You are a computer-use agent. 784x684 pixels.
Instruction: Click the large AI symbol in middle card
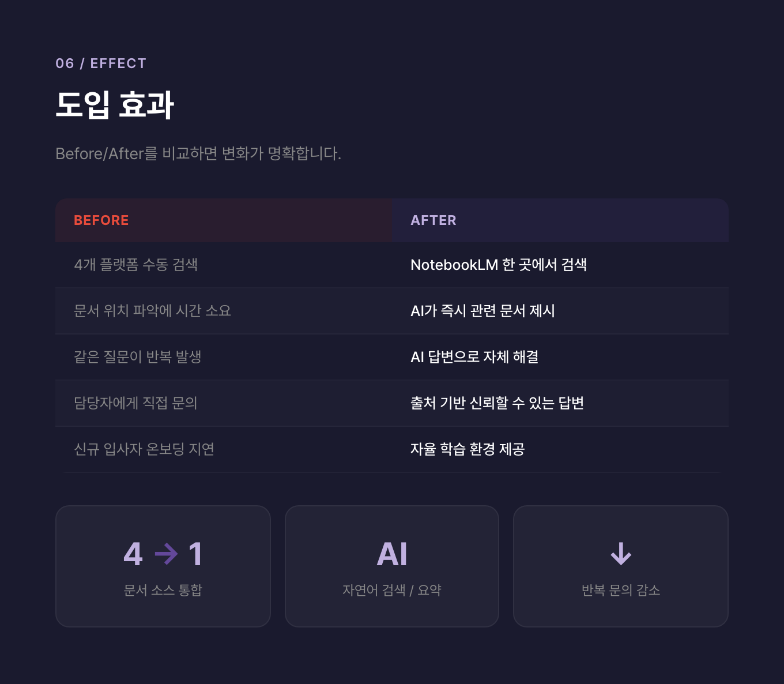click(x=392, y=554)
